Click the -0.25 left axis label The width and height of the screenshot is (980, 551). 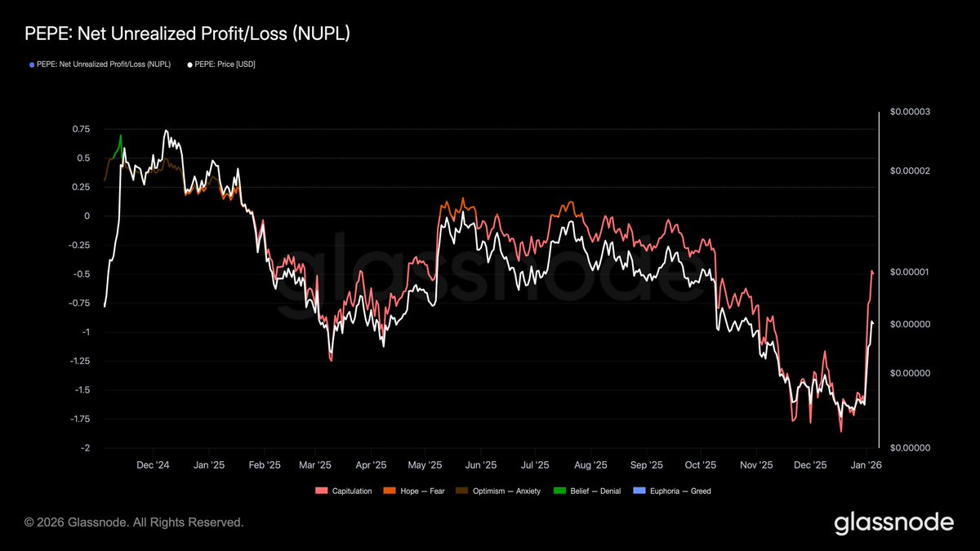[x=79, y=245]
